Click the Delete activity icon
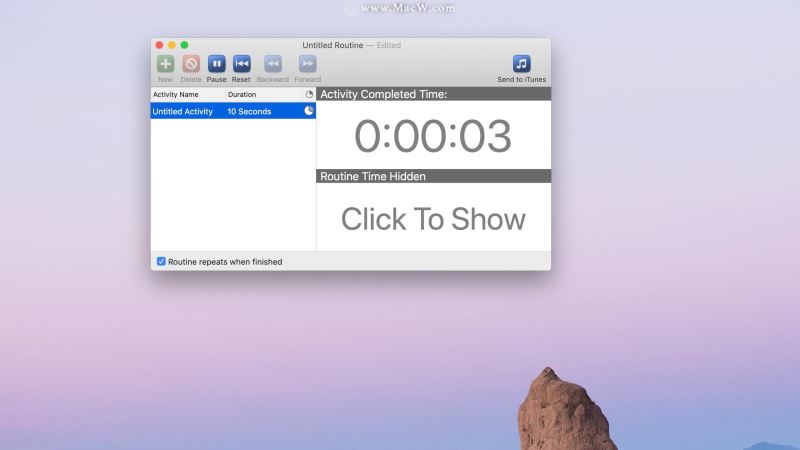800x450 pixels. click(191, 64)
